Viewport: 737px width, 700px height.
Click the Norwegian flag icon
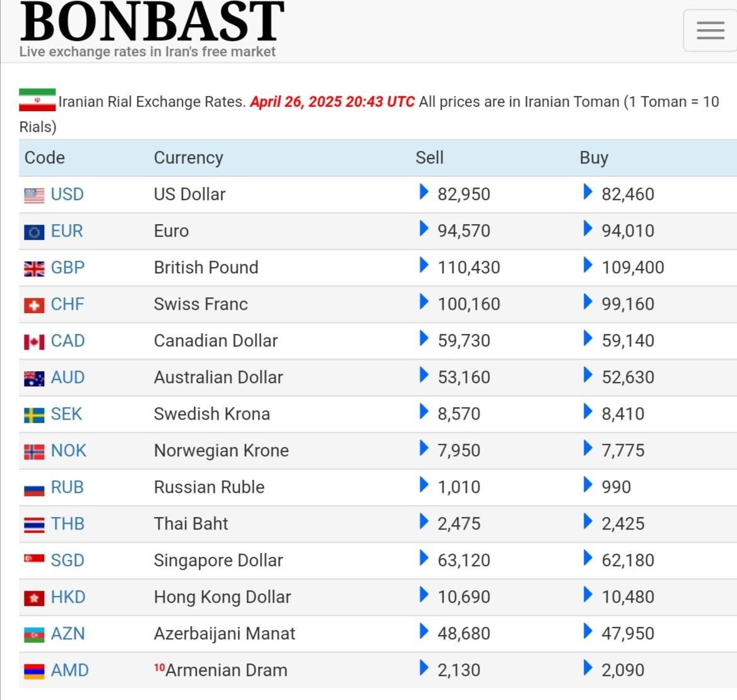(34, 452)
